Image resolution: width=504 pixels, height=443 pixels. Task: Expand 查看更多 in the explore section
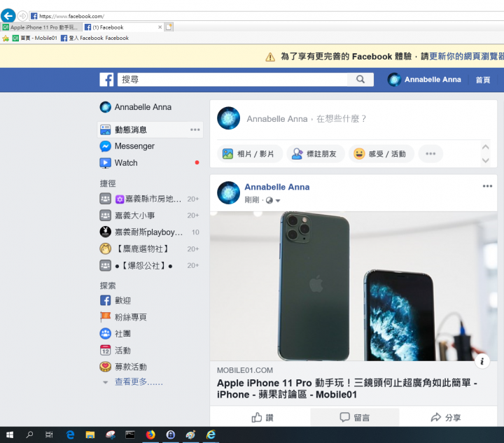[x=139, y=381]
